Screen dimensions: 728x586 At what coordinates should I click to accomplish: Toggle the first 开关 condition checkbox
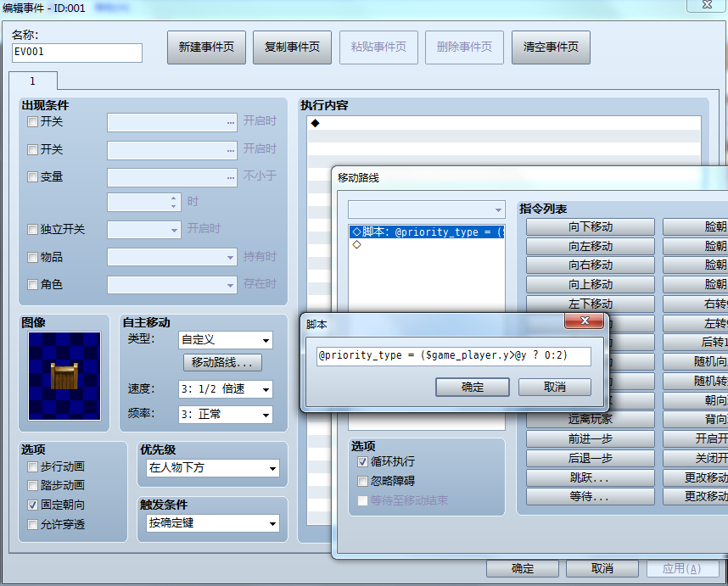(x=32, y=122)
